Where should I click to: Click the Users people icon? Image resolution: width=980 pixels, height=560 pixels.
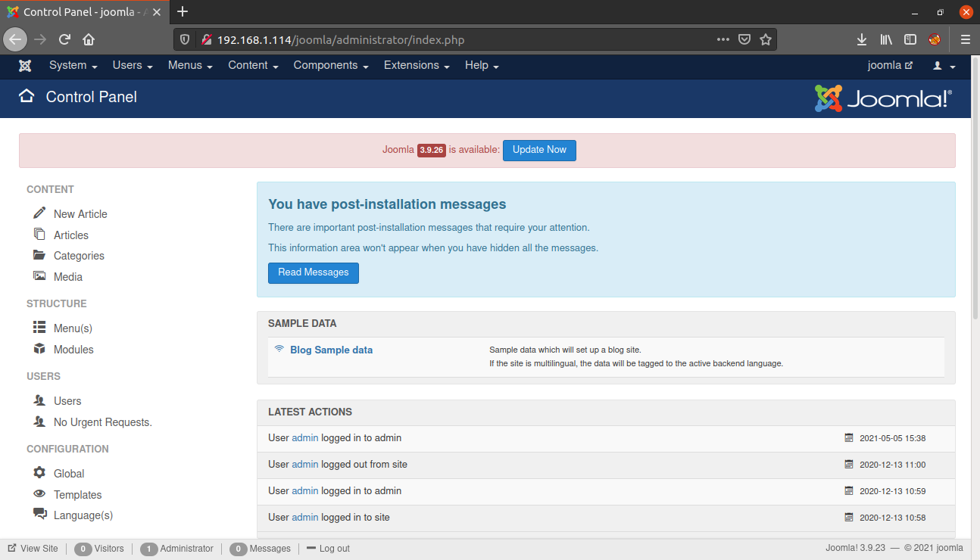[x=39, y=400]
